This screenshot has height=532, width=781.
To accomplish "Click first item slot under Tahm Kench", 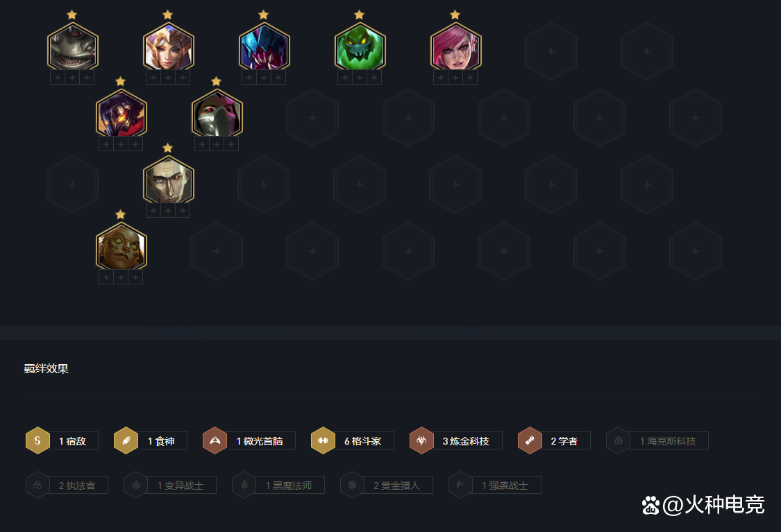I will point(58,78).
